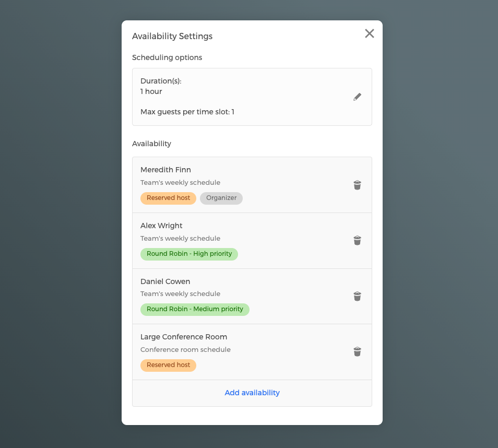
Task: Click the X icon on Availability Settings
Action: click(370, 33)
